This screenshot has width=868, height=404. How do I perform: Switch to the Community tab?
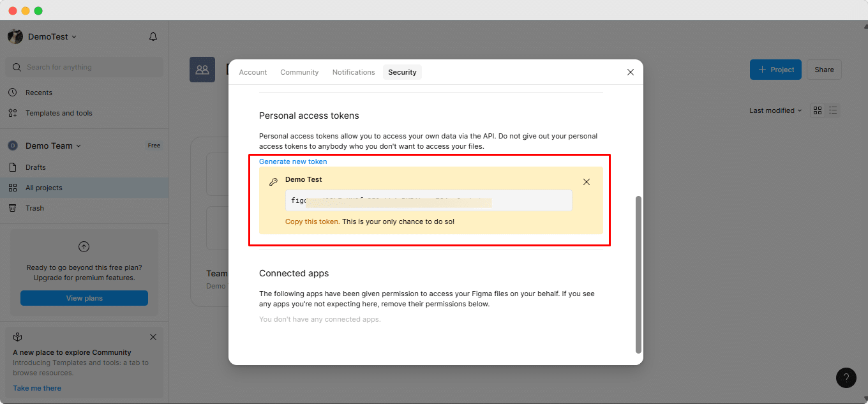tap(299, 72)
